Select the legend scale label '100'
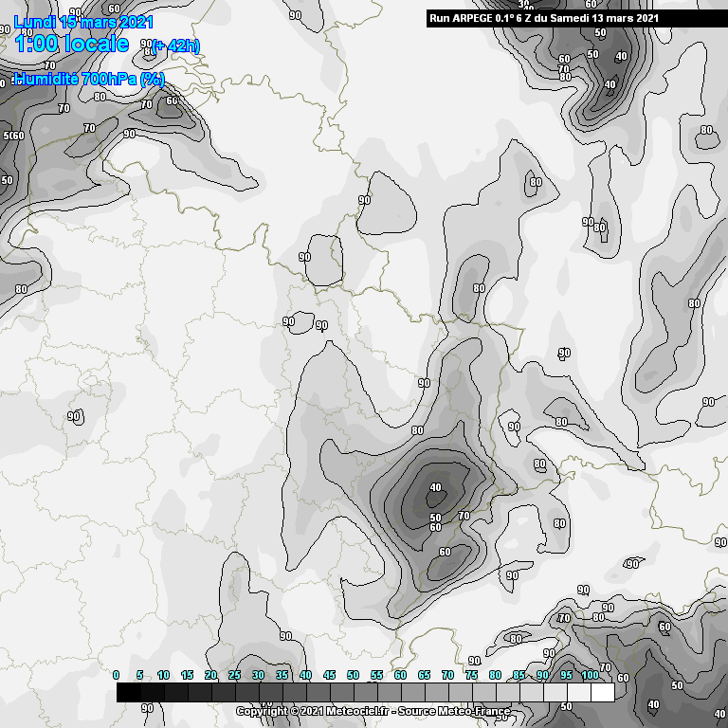Image resolution: width=728 pixels, height=728 pixels. click(590, 675)
